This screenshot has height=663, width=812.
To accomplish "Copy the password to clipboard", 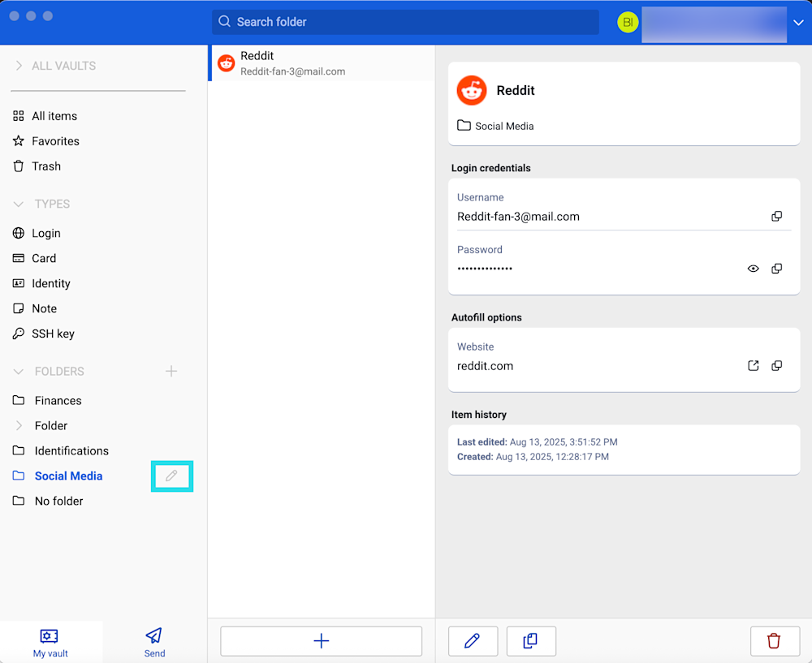I will [776, 269].
